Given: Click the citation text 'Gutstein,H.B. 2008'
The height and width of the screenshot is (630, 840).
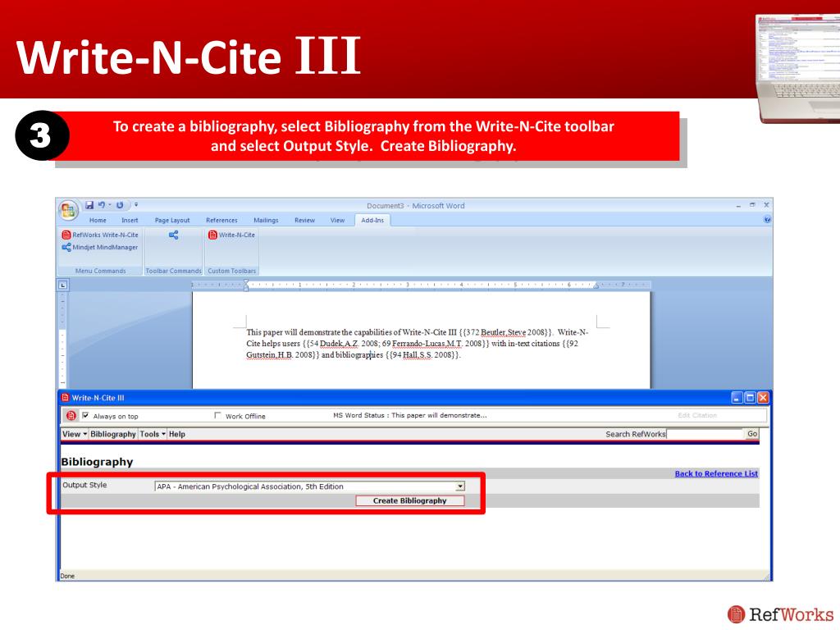Looking at the screenshot, I should tap(279, 354).
